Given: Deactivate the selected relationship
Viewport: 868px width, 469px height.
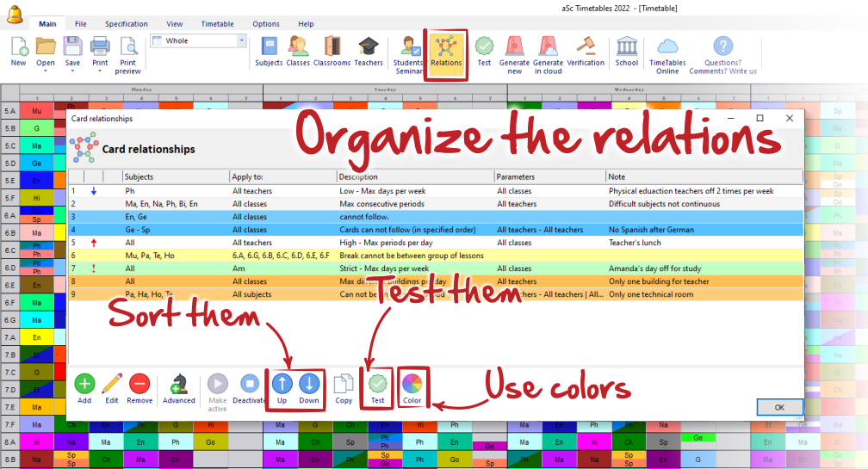Looking at the screenshot, I should [249, 389].
